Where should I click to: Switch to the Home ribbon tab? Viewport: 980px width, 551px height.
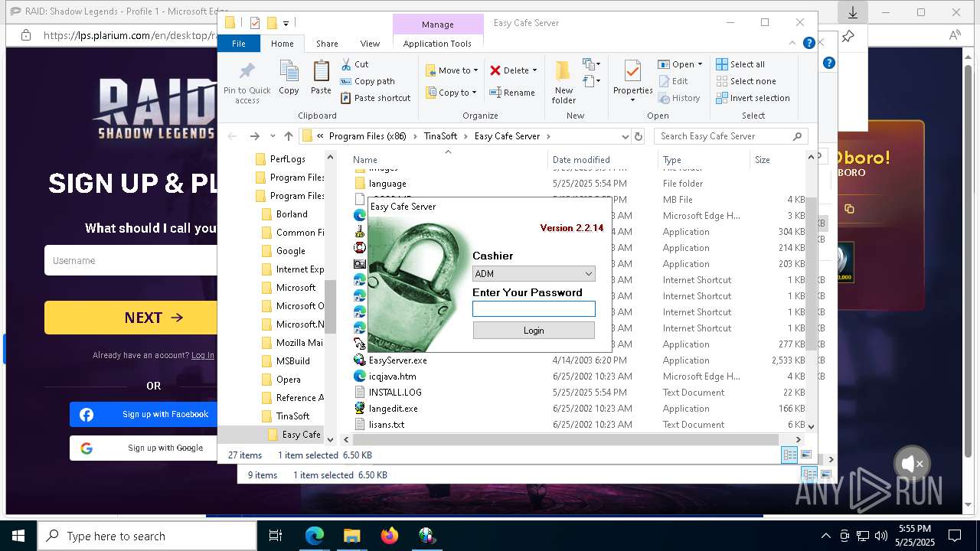282,44
